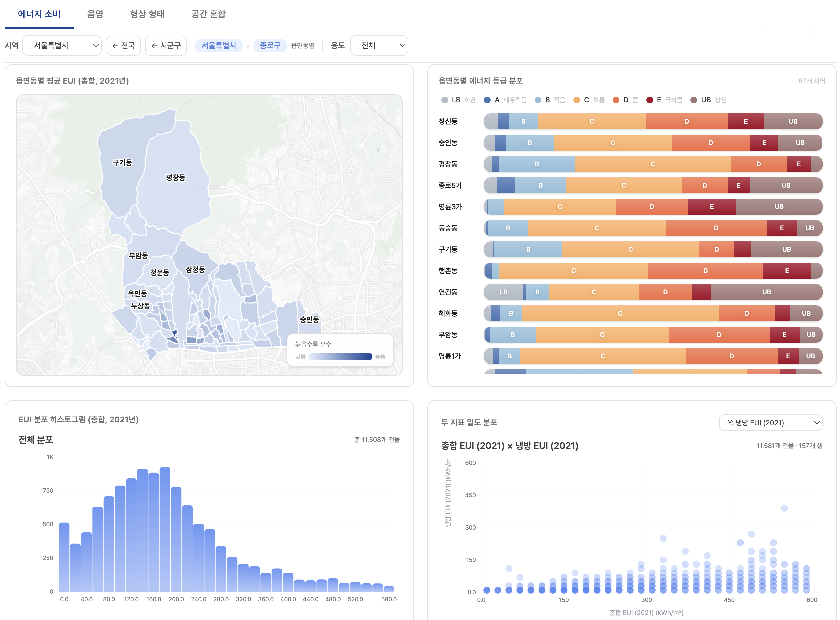The image size is (840, 620).
Task: Open the 에너지 소비 tab
Action: click(x=39, y=14)
